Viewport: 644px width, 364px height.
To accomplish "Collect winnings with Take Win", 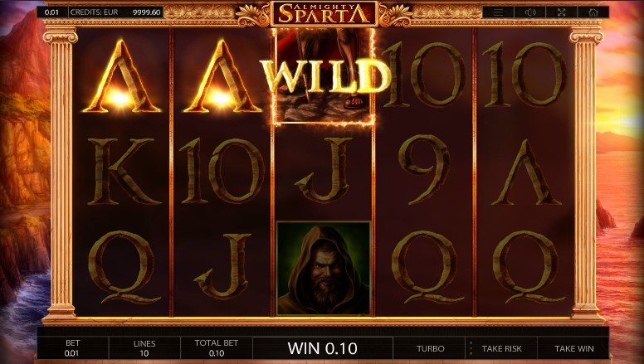I will tap(573, 348).
